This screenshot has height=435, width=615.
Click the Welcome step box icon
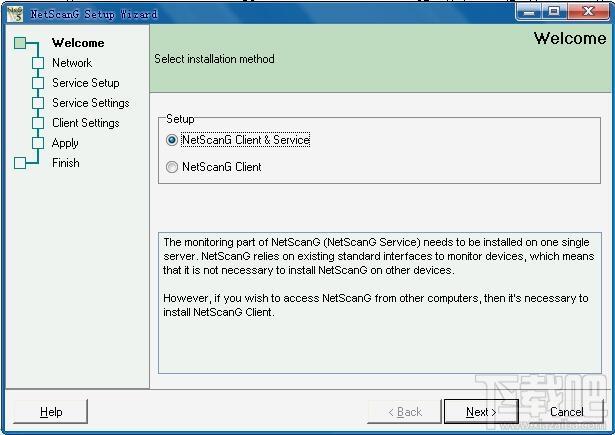[x=20, y=43]
